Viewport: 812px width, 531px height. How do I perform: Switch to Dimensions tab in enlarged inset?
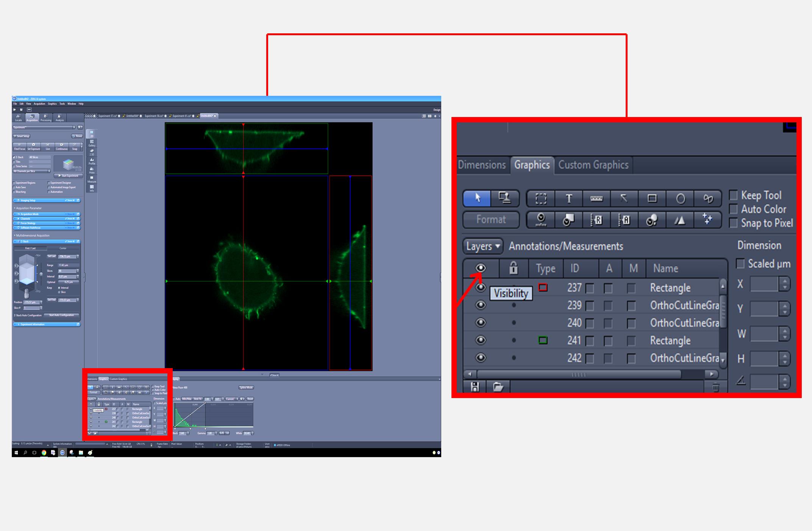(x=482, y=165)
